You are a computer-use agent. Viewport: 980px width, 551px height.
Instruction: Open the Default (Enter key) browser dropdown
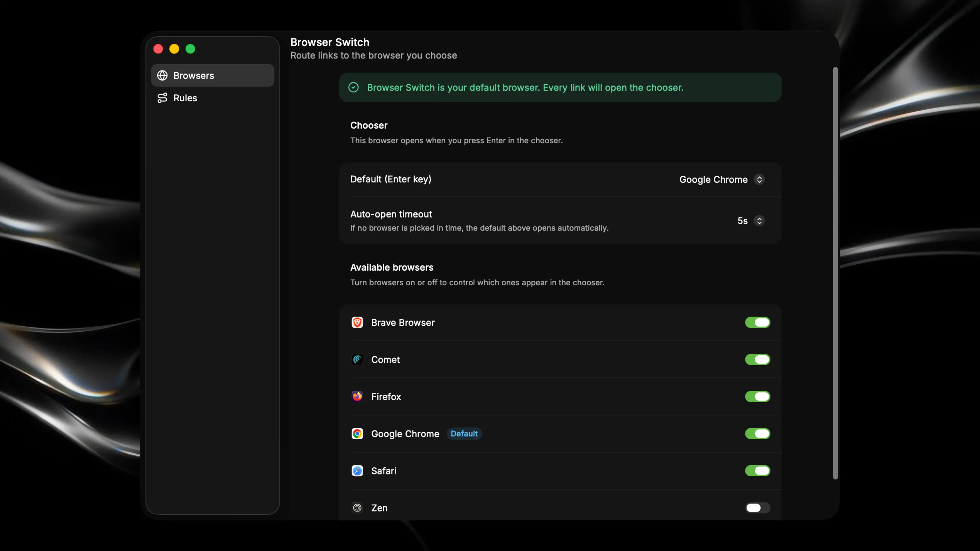[x=722, y=179]
